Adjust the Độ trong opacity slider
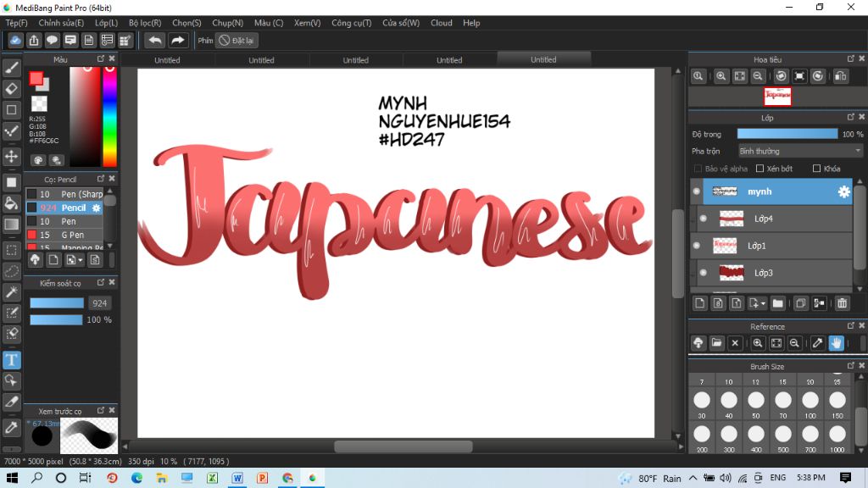The height and width of the screenshot is (488, 868). click(787, 134)
